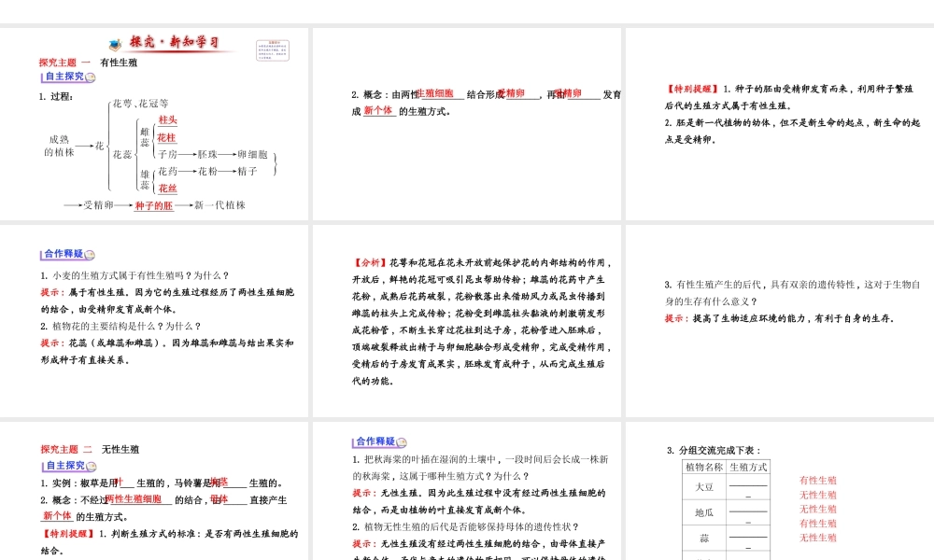Click the book icon beside 探究·新知学习 title
The image size is (934, 560).
[116, 44]
